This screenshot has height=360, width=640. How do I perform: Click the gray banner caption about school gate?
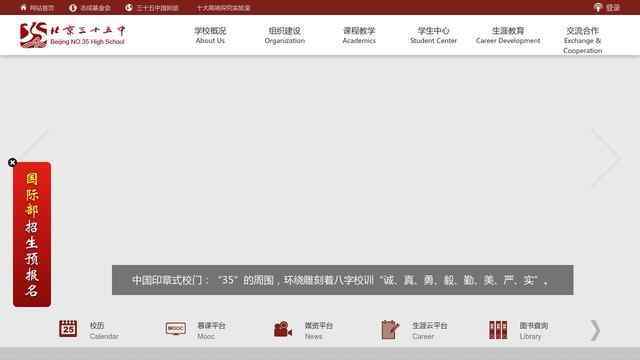[x=342, y=280]
